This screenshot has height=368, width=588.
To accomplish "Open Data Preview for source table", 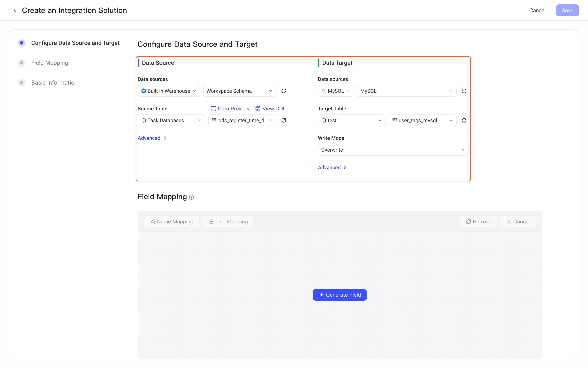I will point(230,109).
